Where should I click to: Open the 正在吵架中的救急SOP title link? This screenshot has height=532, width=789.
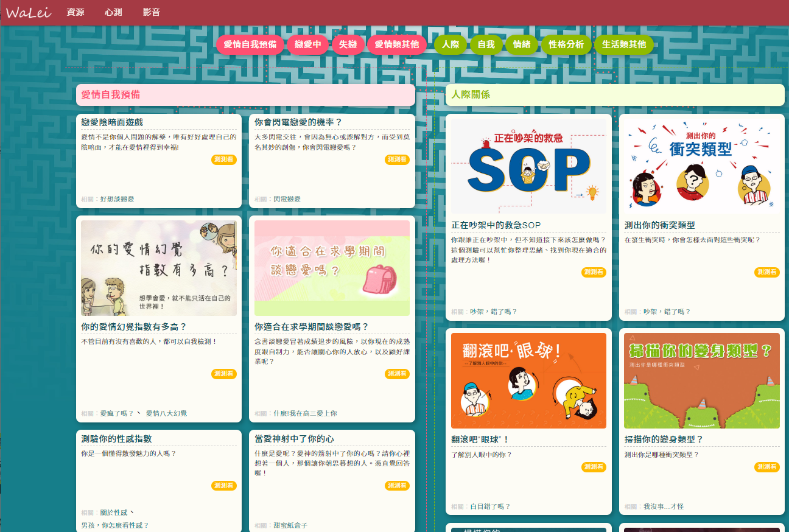coord(496,225)
